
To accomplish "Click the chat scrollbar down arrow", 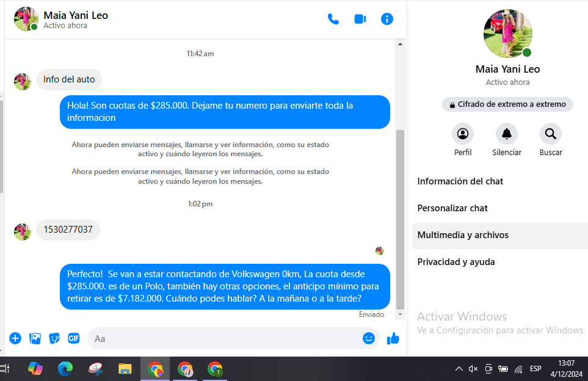I will (x=400, y=314).
